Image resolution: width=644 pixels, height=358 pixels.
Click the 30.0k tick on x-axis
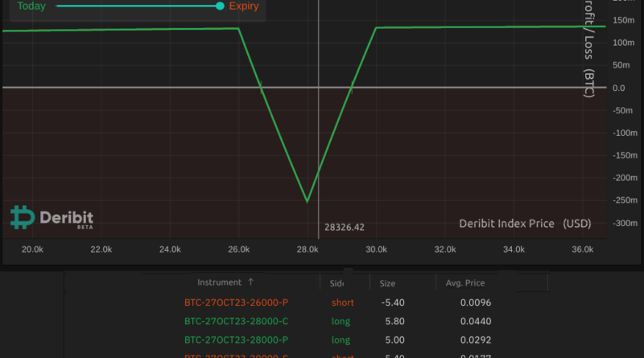point(377,250)
